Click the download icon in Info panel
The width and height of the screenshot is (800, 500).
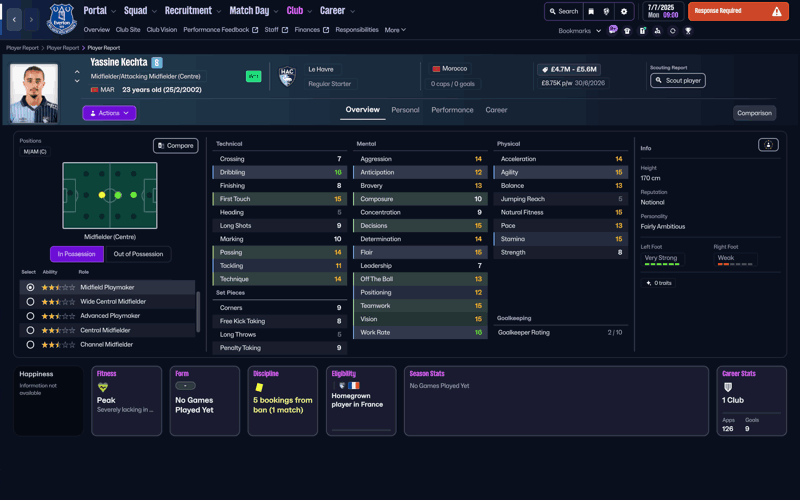point(768,145)
